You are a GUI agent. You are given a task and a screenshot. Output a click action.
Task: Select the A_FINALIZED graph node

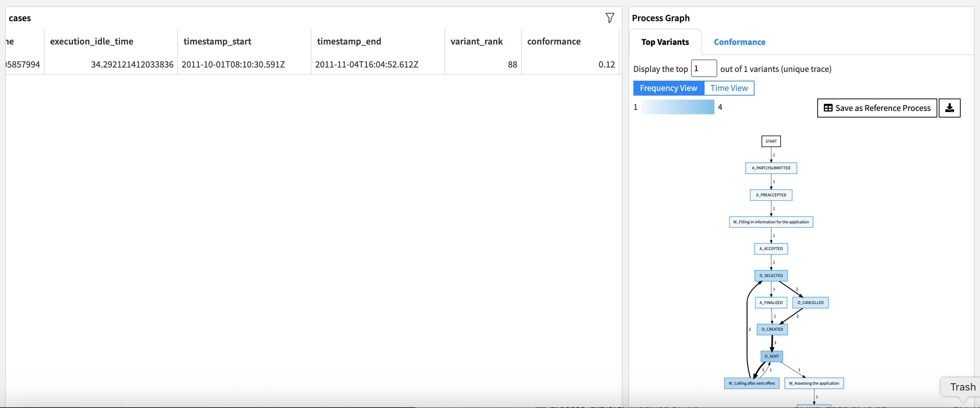[x=771, y=303]
